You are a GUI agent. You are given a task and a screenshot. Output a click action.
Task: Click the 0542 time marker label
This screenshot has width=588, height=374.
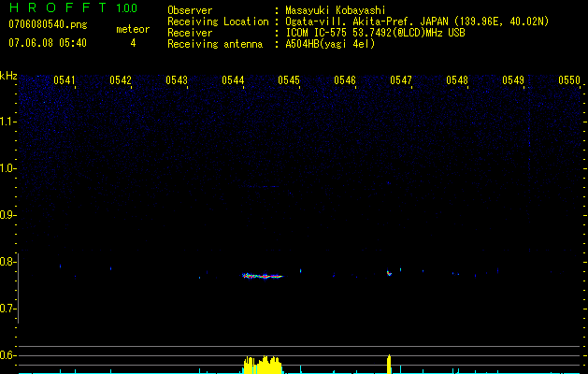point(121,80)
